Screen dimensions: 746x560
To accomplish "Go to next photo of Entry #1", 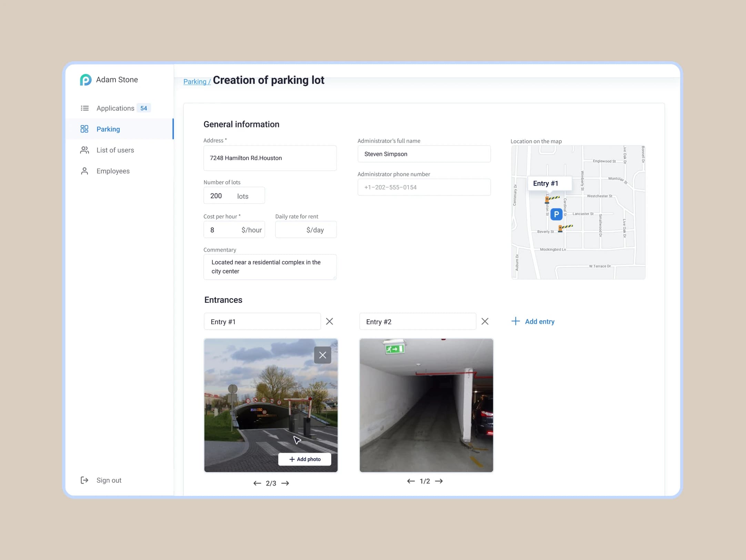I will point(285,483).
